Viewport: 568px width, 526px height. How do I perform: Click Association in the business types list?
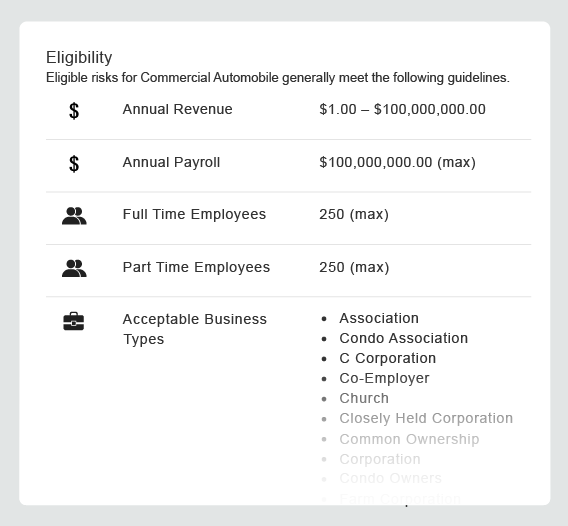[x=379, y=318]
